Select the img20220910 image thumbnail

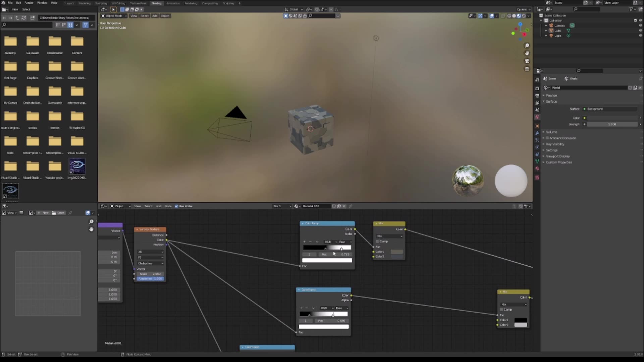tap(77, 167)
